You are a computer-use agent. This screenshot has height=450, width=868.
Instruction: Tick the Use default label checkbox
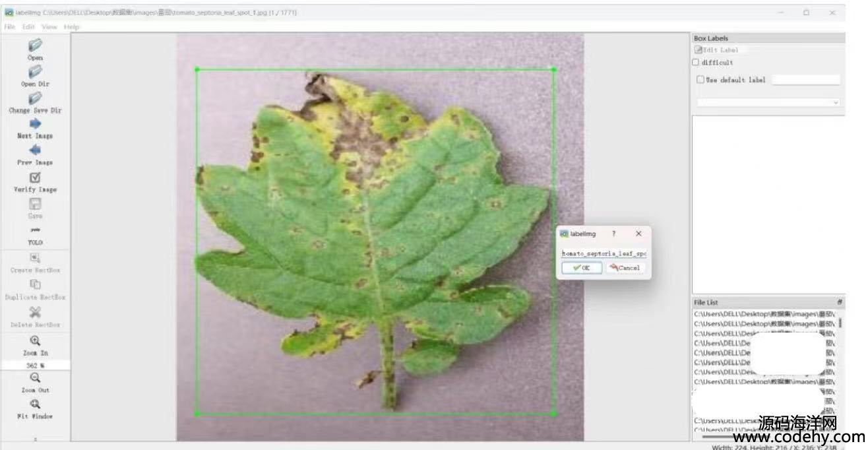(700, 80)
